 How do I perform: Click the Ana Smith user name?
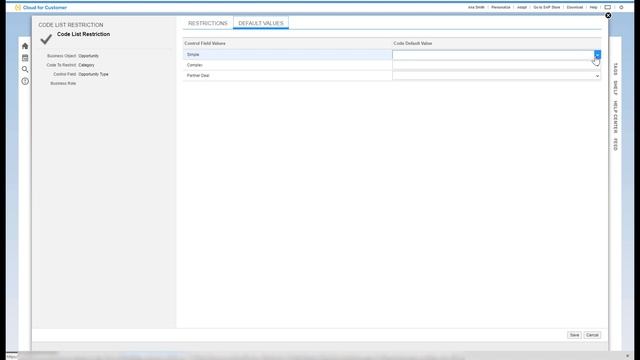tap(476, 7)
